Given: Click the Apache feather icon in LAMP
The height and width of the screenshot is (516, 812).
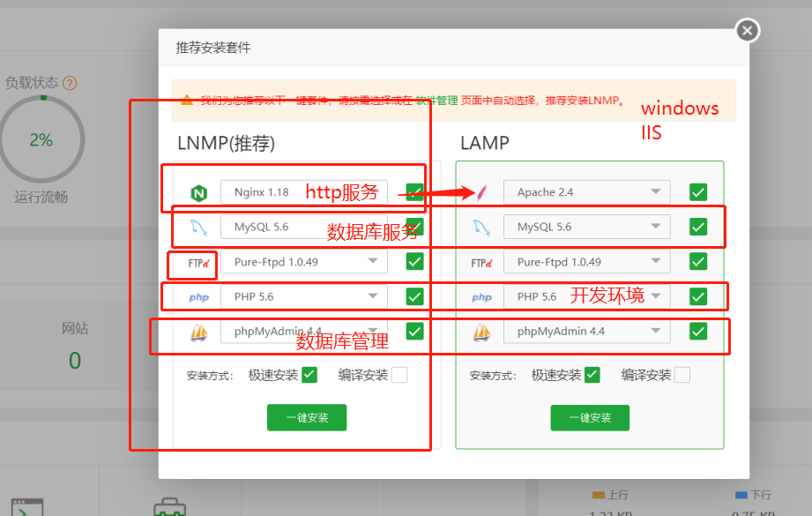Looking at the screenshot, I should point(481,192).
